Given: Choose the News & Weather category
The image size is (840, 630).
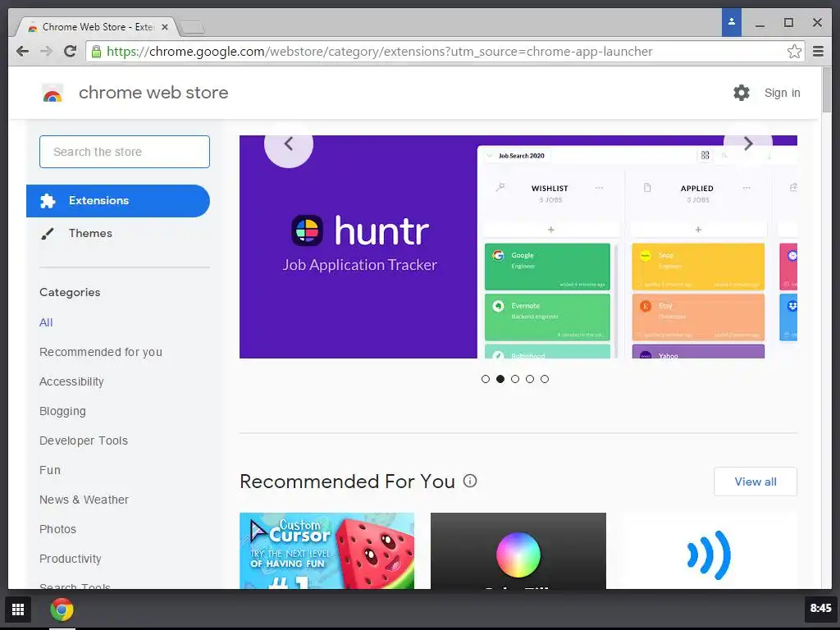Looking at the screenshot, I should (84, 500).
